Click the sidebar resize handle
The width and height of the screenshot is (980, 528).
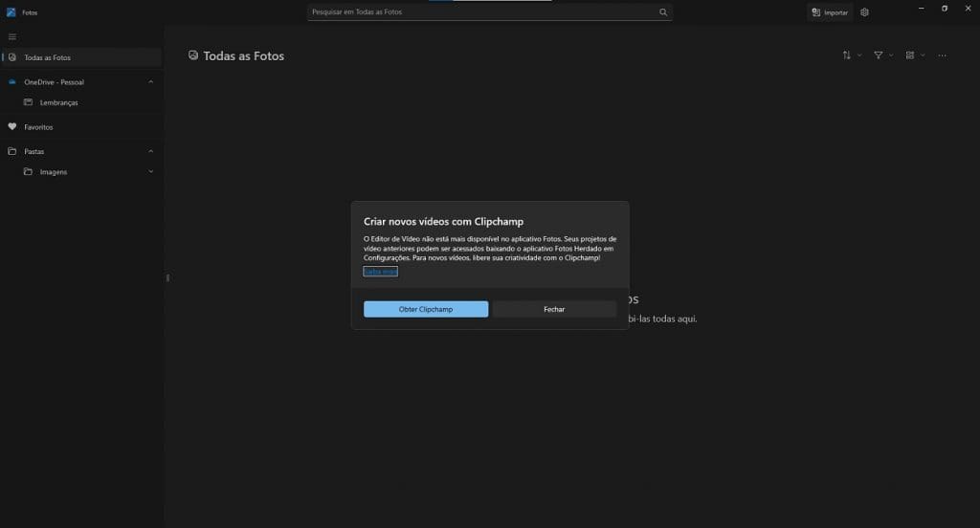coord(167,277)
